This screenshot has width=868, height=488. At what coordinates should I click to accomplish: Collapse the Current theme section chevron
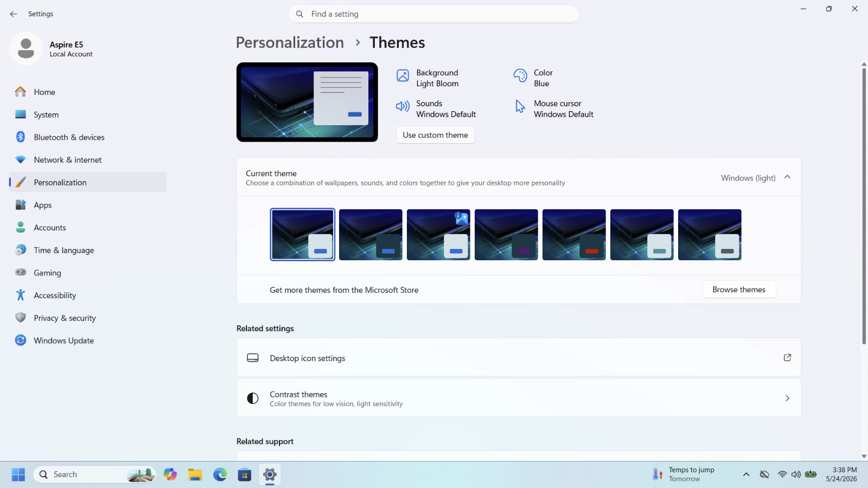point(788,177)
